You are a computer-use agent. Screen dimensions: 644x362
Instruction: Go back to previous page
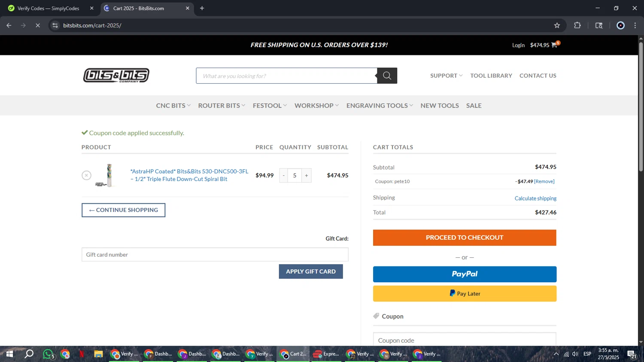(9, 25)
